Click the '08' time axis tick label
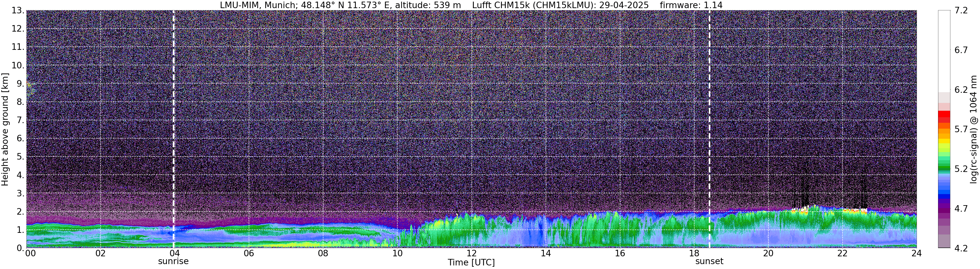980x269 pixels. pyautogui.click(x=323, y=254)
